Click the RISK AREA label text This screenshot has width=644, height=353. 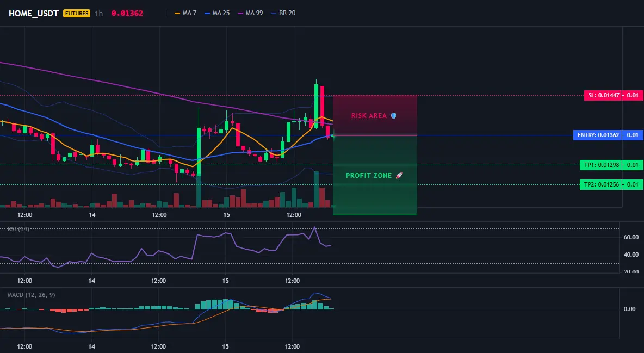click(x=369, y=116)
